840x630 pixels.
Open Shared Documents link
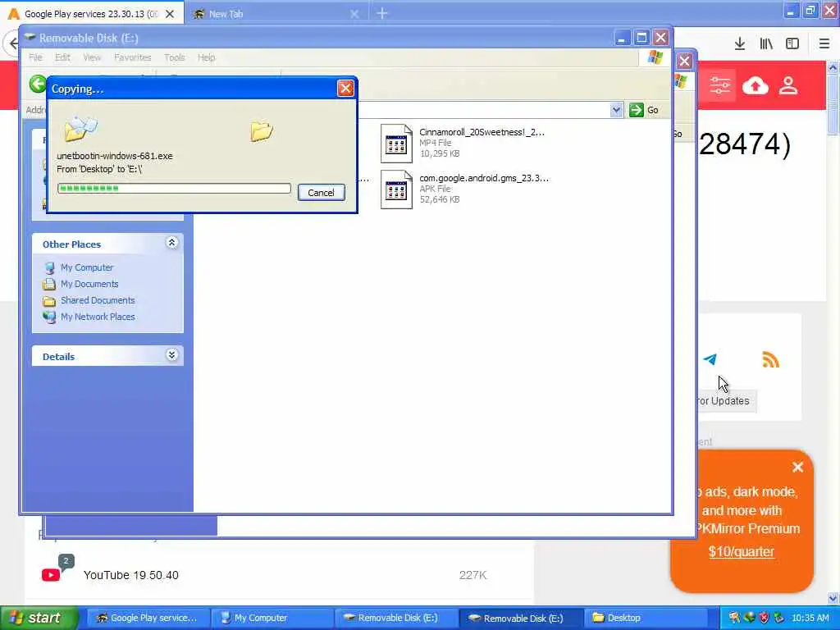[98, 300]
